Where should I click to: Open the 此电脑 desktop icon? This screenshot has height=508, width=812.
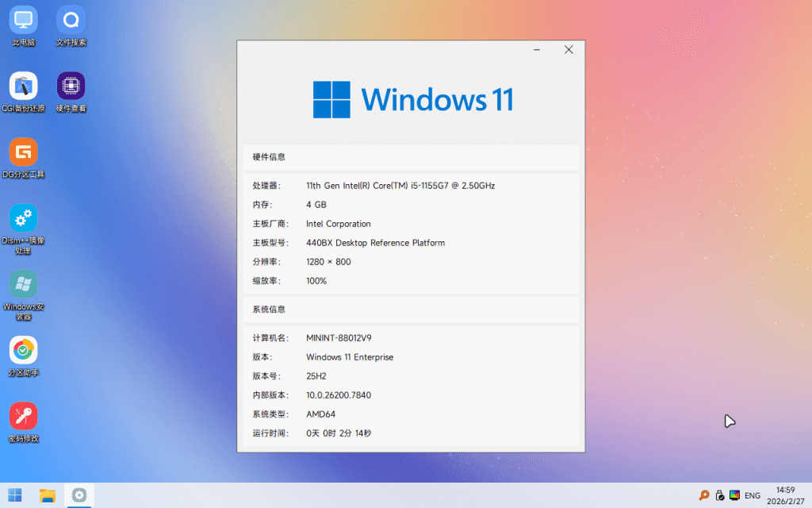click(x=23, y=26)
